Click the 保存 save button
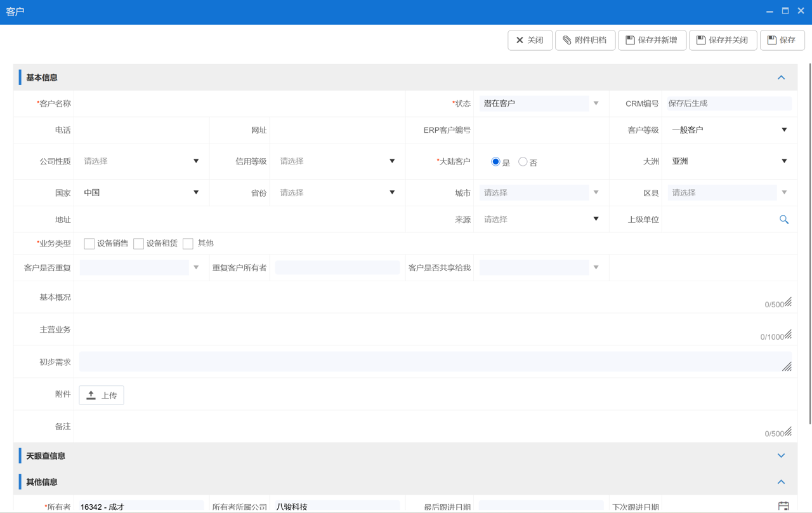This screenshot has height=513, width=812. point(782,40)
